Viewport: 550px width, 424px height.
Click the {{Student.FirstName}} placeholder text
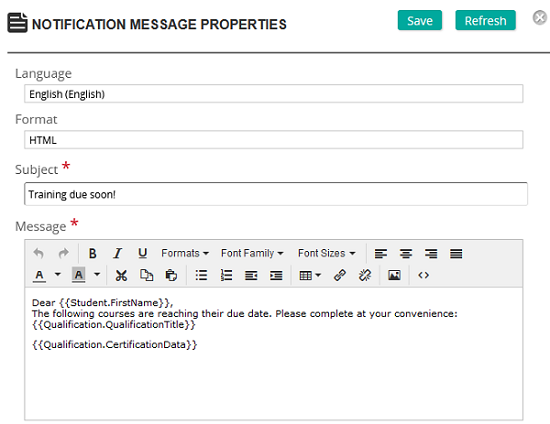(x=115, y=303)
